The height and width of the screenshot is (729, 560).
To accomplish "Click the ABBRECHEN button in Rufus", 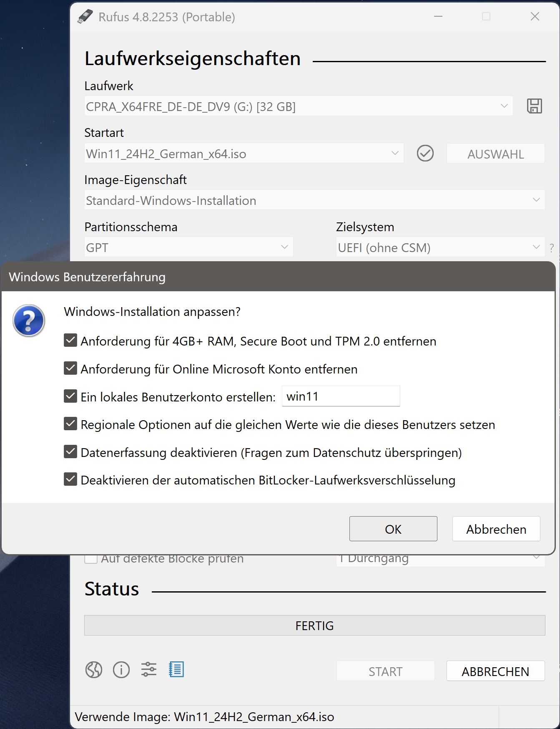I will [495, 671].
